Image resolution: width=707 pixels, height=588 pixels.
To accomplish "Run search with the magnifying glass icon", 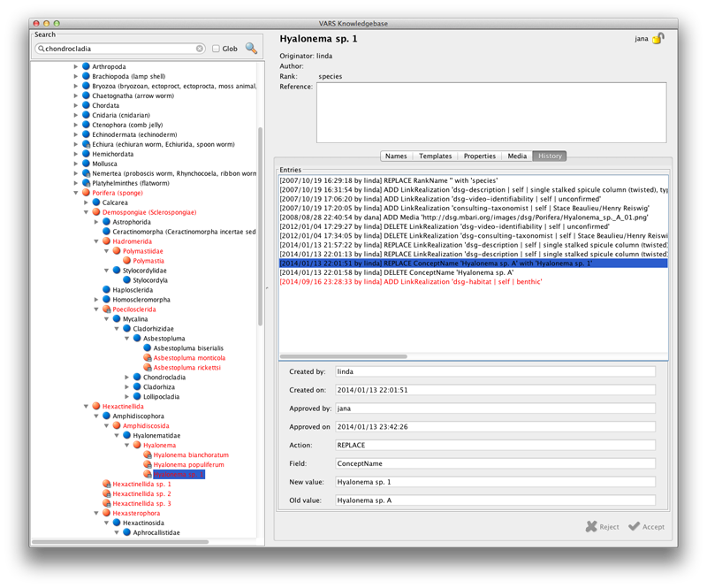I will 251,48.
